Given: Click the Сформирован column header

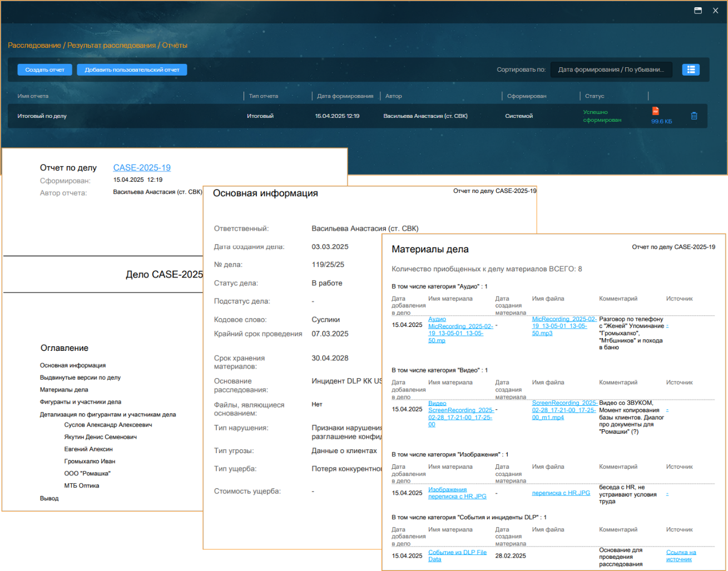Looking at the screenshot, I should click(527, 96).
